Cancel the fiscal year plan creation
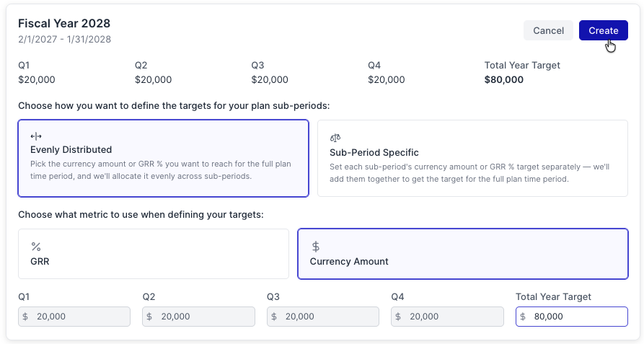Image resolution: width=644 pixels, height=344 pixels. pos(548,30)
